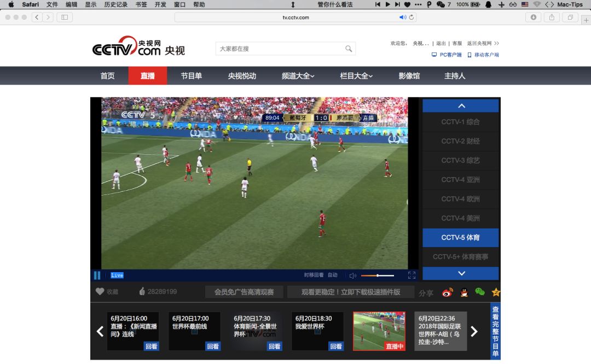The height and width of the screenshot is (364, 591).
Task: Select CCTV-1 综合 channel
Action: [x=460, y=122]
